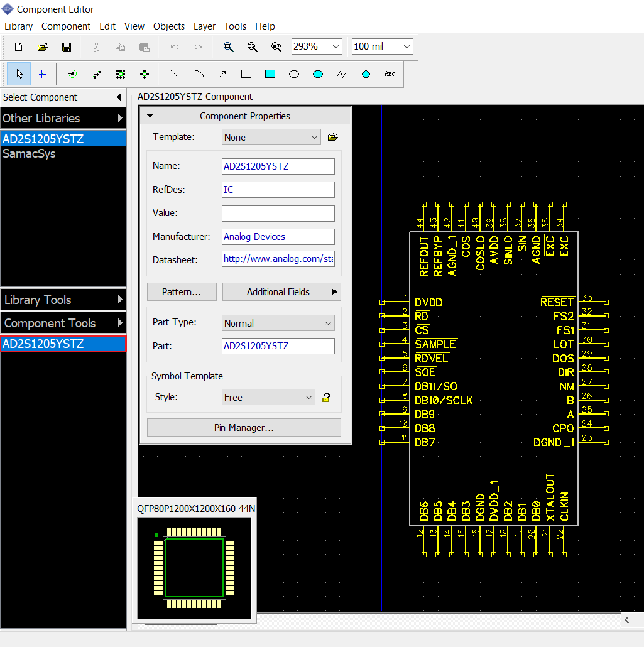
Task: Zoom window magnifier icon
Action: (276, 47)
